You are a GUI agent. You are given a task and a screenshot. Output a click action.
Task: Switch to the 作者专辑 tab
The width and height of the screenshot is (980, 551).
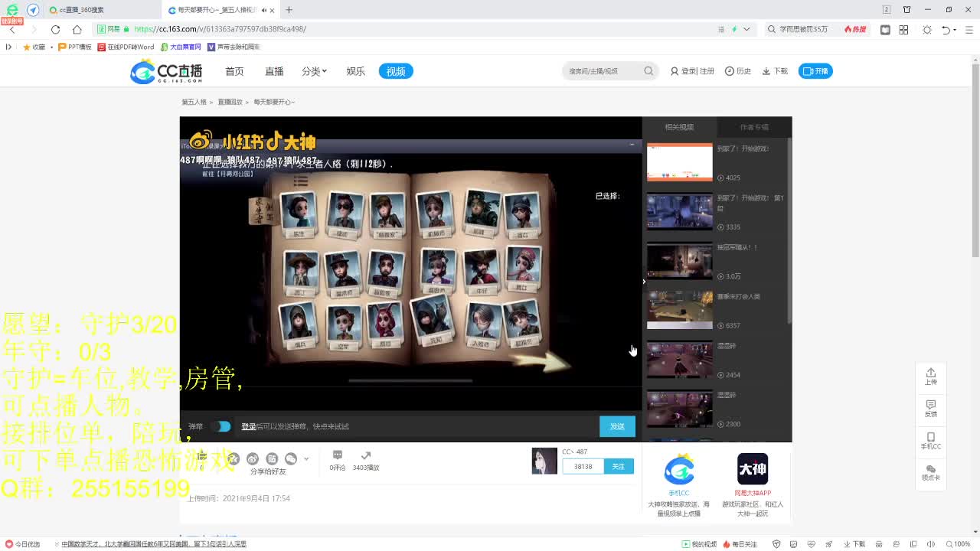pyautogui.click(x=754, y=127)
